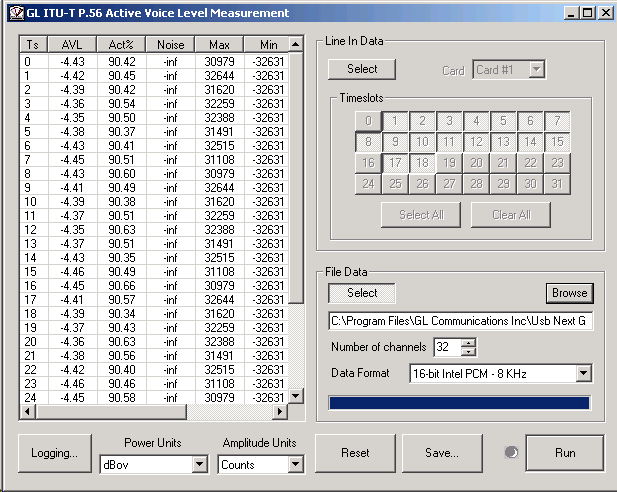Click the table scroll right arrow
Image resolution: width=617 pixels, height=492 pixels.
[x=280, y=412]
